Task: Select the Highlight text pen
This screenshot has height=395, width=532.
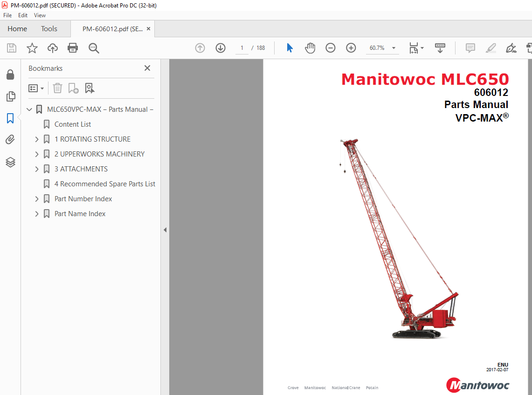Action: 491,48
